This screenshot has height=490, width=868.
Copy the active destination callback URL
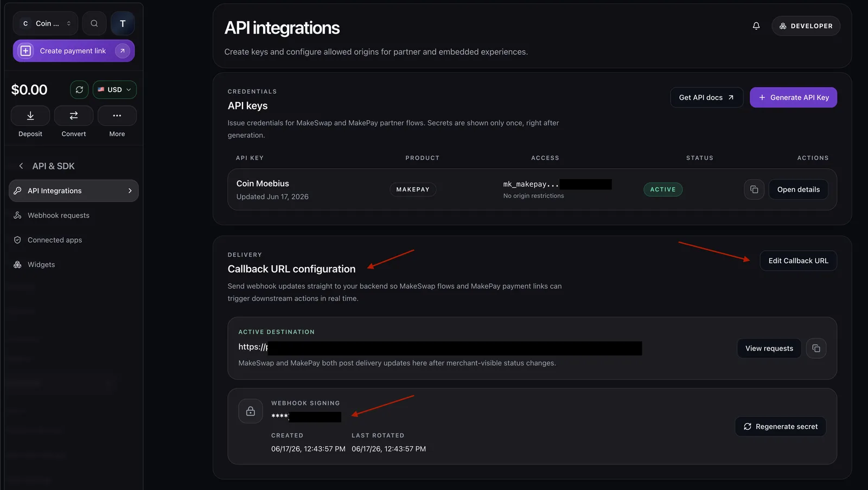click(x=816, y=348)
